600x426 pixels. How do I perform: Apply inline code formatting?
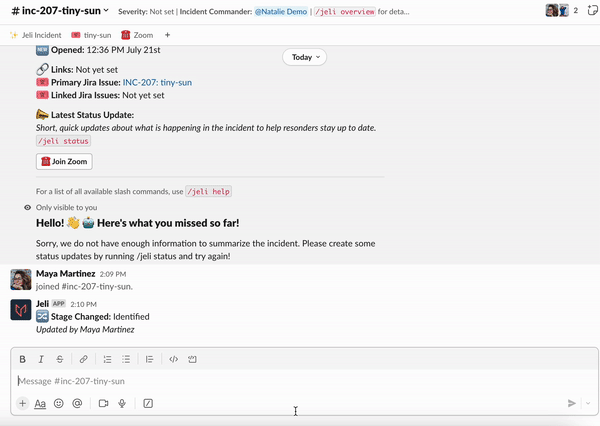click(x=173, y=359)
